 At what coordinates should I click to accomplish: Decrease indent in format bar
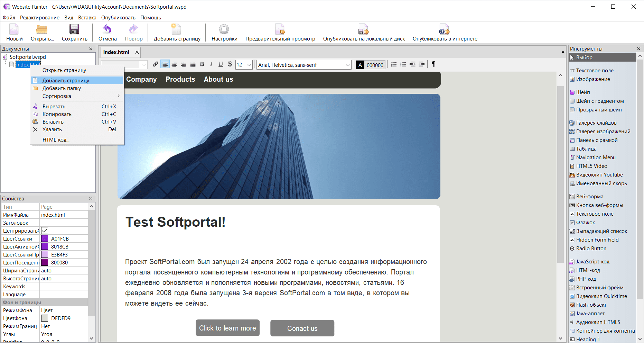pos(412,64)
